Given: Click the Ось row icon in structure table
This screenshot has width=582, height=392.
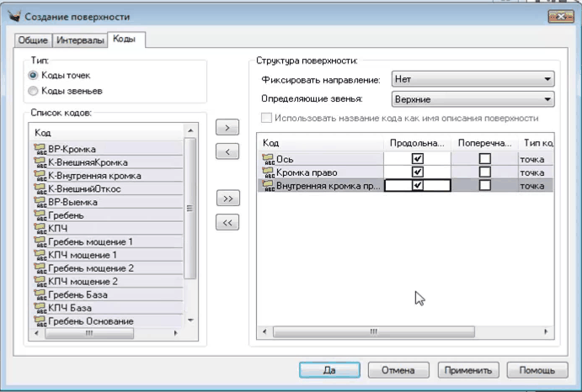Looking at the screenshot, I should point(269,158).
